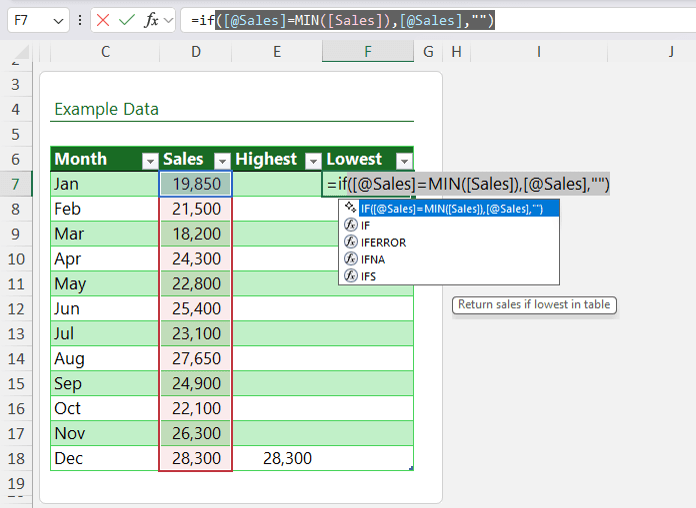Click the sales value 18,200
Screen dimensions: 696x508
[x=196, y=234]
